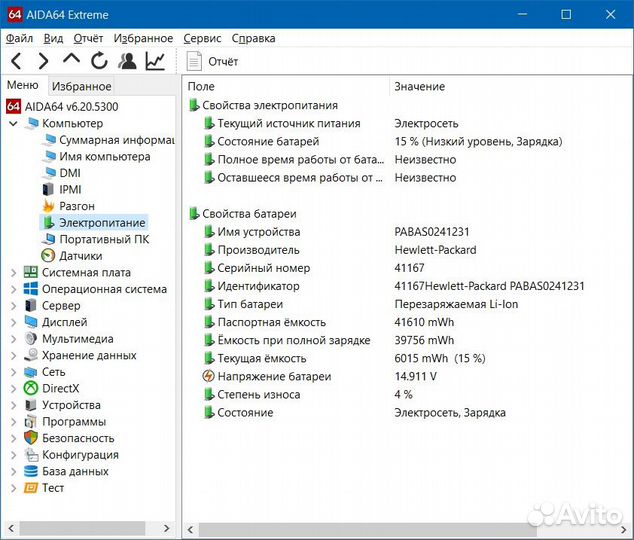Click the laptop icon next to Портативный ПК
This screenshot has height=540, width=634.
(x=49, y=239)
